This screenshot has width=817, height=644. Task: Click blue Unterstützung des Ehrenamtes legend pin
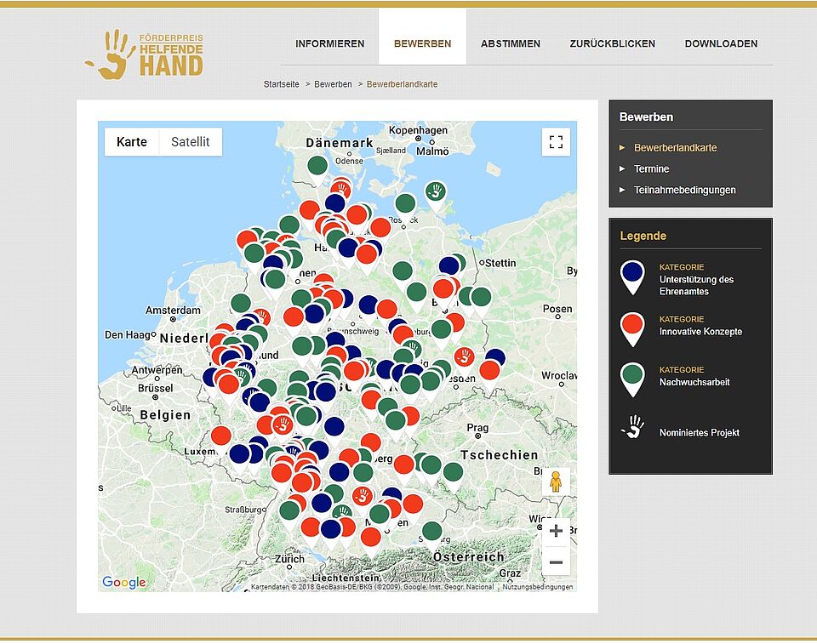632,276
